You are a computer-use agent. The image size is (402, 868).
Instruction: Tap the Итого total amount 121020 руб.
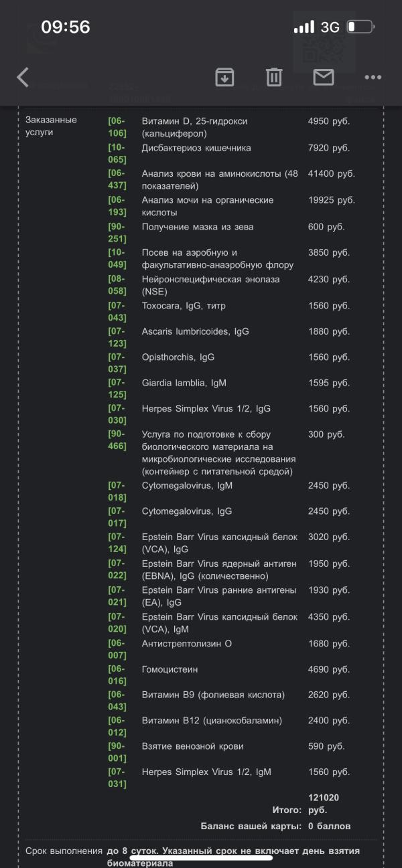click(322, 803)
